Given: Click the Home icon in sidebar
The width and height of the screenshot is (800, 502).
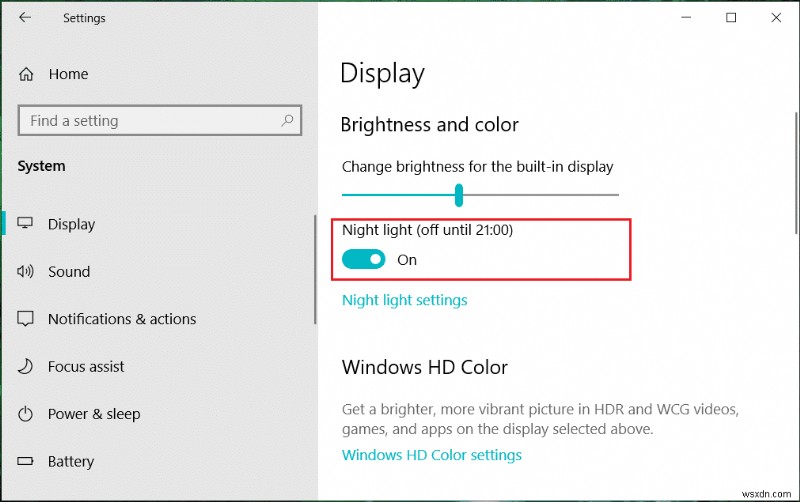Looking at the screenshot, I should pyautogui.click(x=26, y=74).
